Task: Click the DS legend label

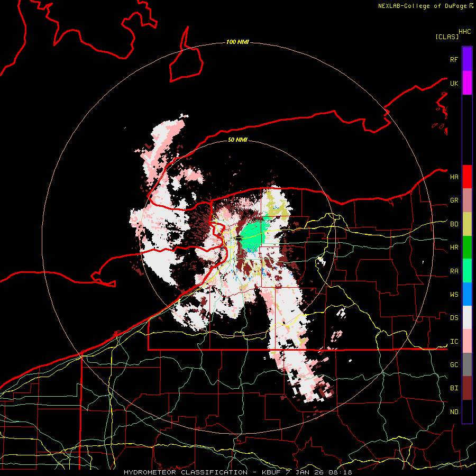Action: [454, 318]
